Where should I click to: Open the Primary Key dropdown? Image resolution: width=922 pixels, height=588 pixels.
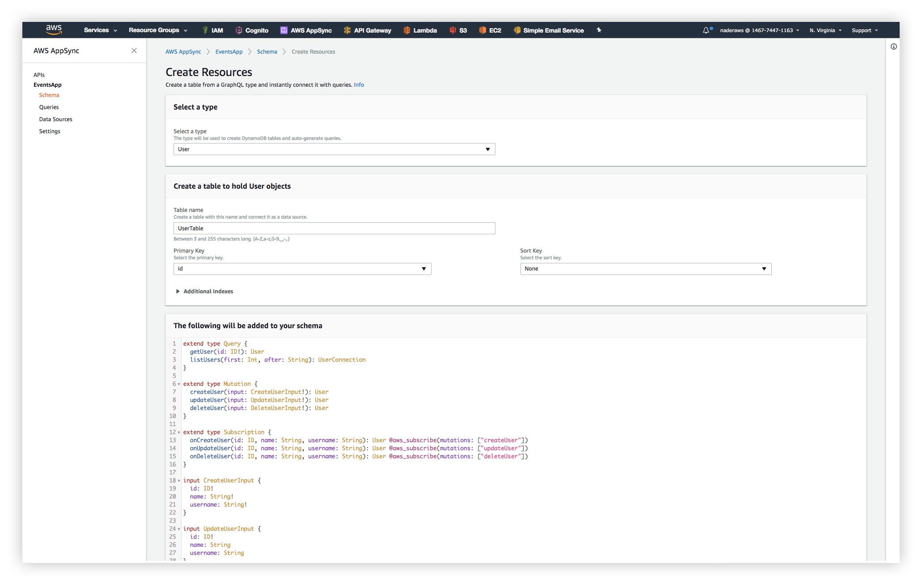tap(302, 269)
